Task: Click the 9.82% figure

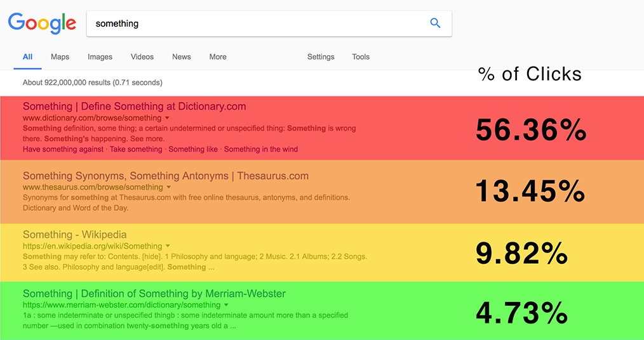Action: point(521,253)
